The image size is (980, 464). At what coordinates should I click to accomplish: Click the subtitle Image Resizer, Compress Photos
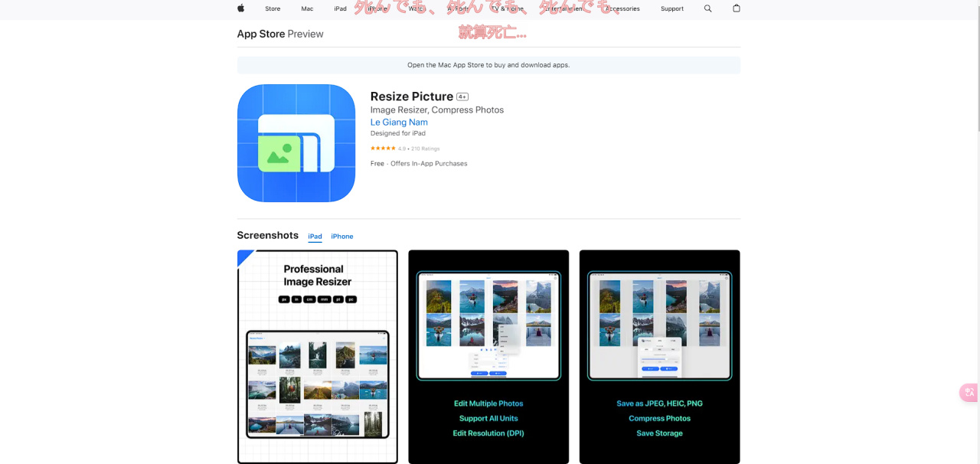[x=437, y=110]
